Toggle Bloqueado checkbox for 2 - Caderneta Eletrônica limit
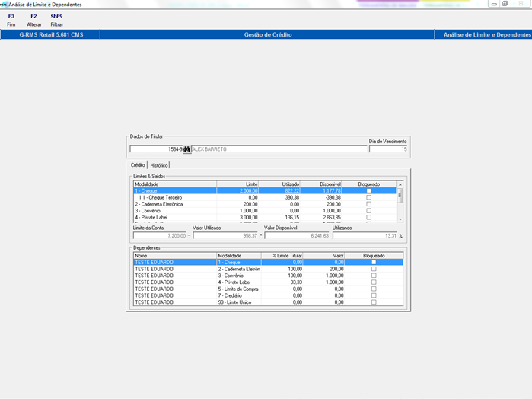Screen dimensions: 532x399 pos(369,204)
